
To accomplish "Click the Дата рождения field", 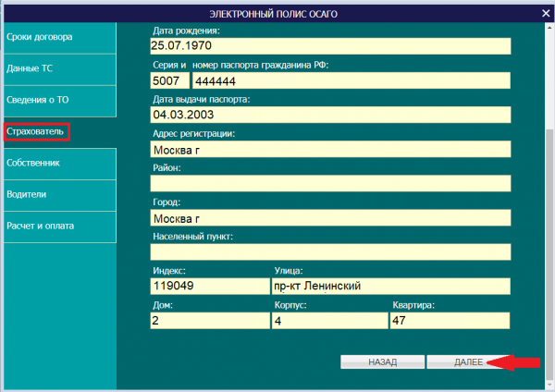I will coord(330,46).
